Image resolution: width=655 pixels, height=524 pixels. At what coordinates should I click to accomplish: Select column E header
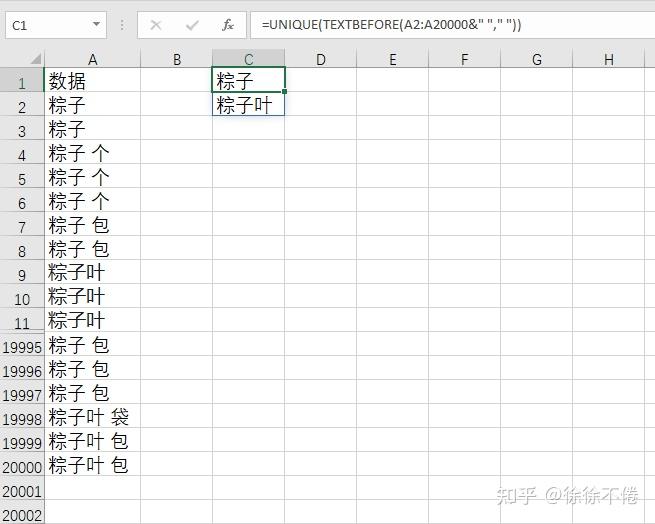[x=392, y=60]
